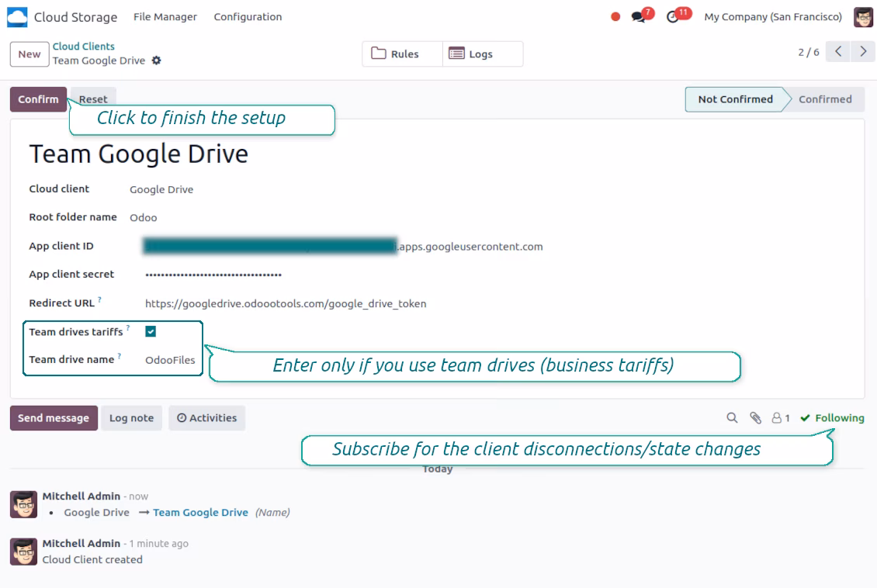Viewport: 877px width, 588px height.
Task: Open the user avatar menu
Action: click(863, 17)
